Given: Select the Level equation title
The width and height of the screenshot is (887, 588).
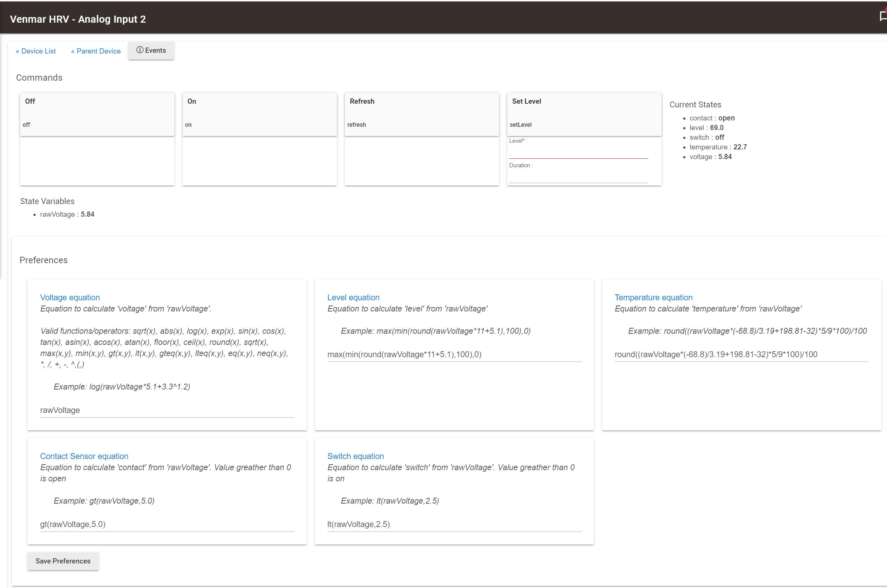Looking at the screenshot, I should (353, 297).
